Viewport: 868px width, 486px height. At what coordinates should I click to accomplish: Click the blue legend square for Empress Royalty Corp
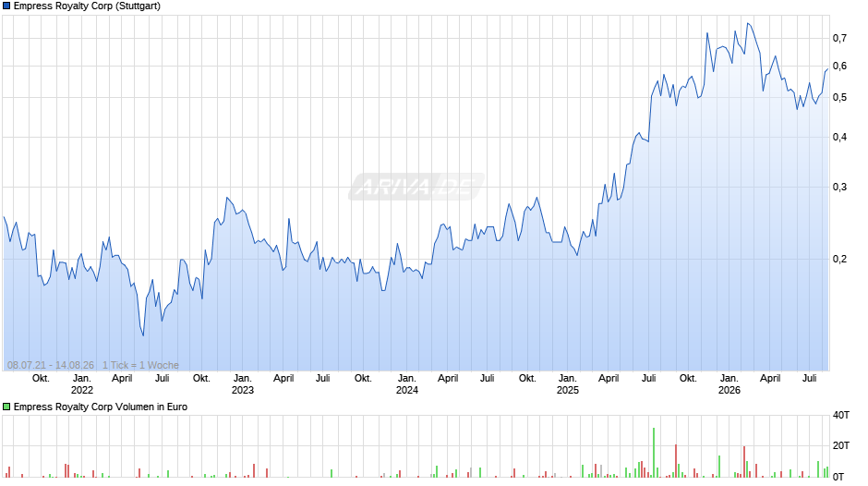coord(6,6)
